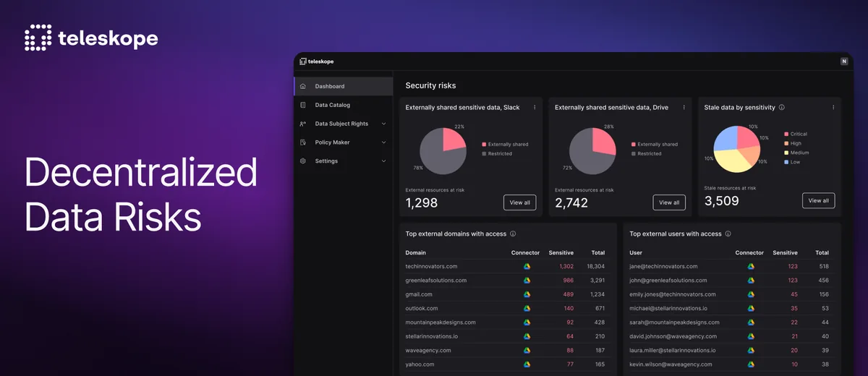Select Data Subject Rights menu item

(343, 124)
